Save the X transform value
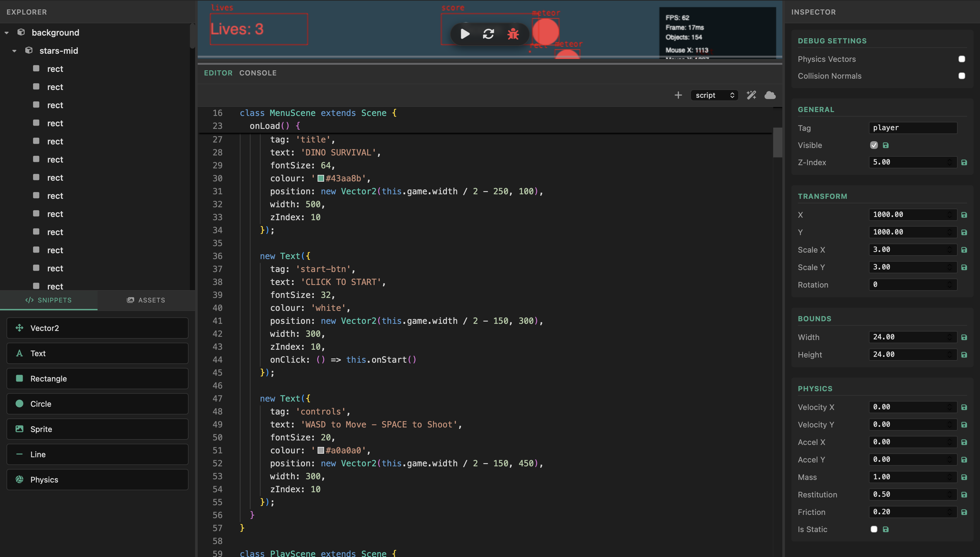 964,215
